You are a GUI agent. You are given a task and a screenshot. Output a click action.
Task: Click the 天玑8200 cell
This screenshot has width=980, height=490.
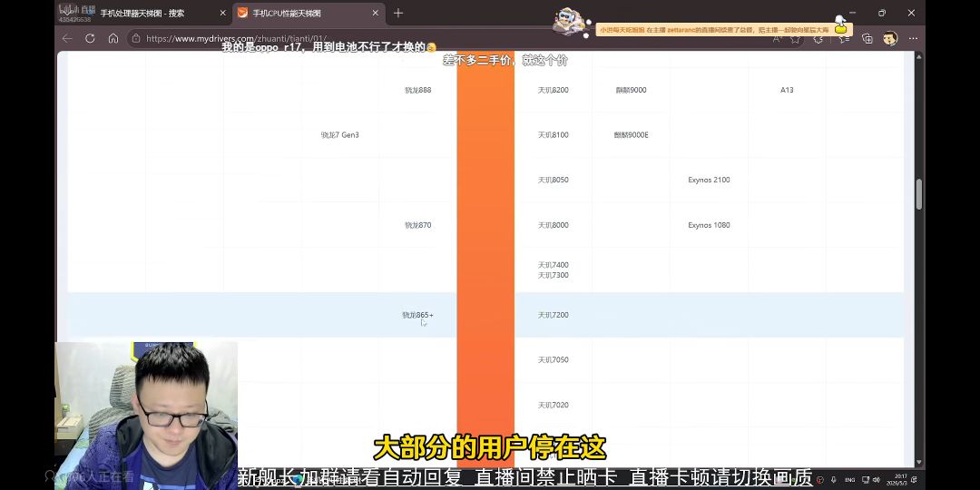pos(554,90)
